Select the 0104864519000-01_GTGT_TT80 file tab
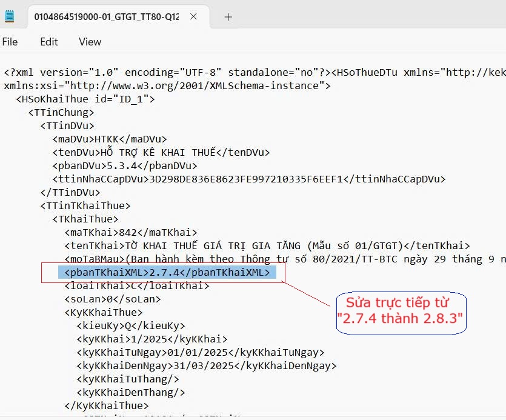 pyautogui.click(x=106, y=16)
